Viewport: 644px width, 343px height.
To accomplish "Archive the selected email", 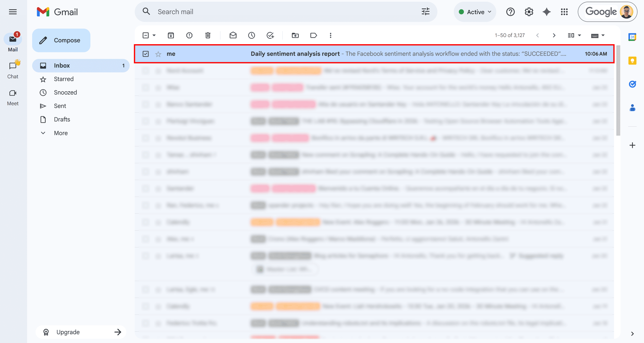I will (171, 35).
